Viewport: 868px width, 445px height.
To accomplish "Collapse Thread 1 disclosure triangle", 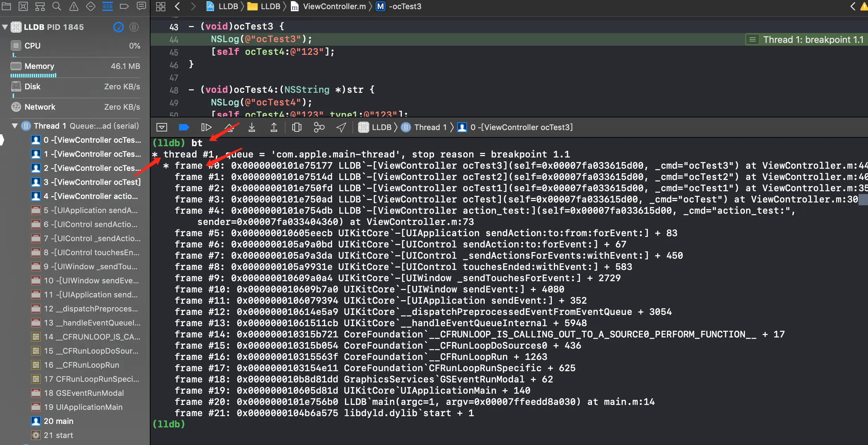I will coord(15,126).
